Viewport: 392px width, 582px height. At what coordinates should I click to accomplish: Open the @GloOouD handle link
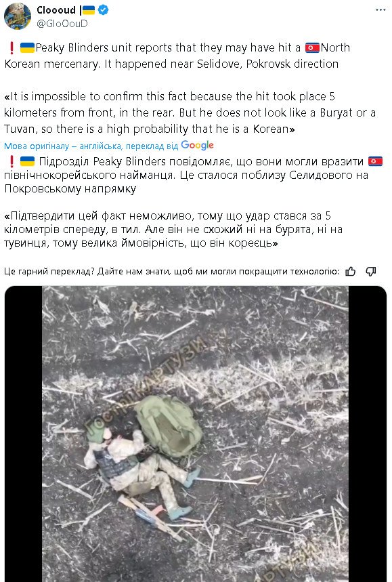click(62, 24)
